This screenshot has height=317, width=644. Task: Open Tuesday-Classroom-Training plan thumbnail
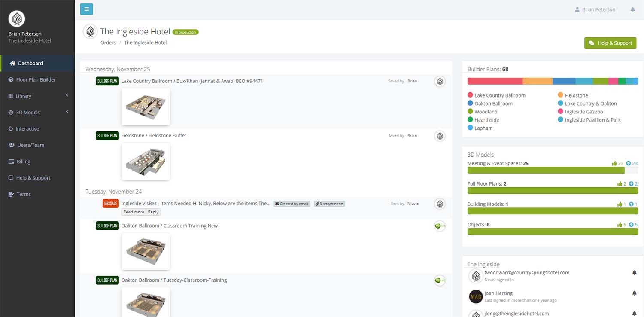(146, 302)
